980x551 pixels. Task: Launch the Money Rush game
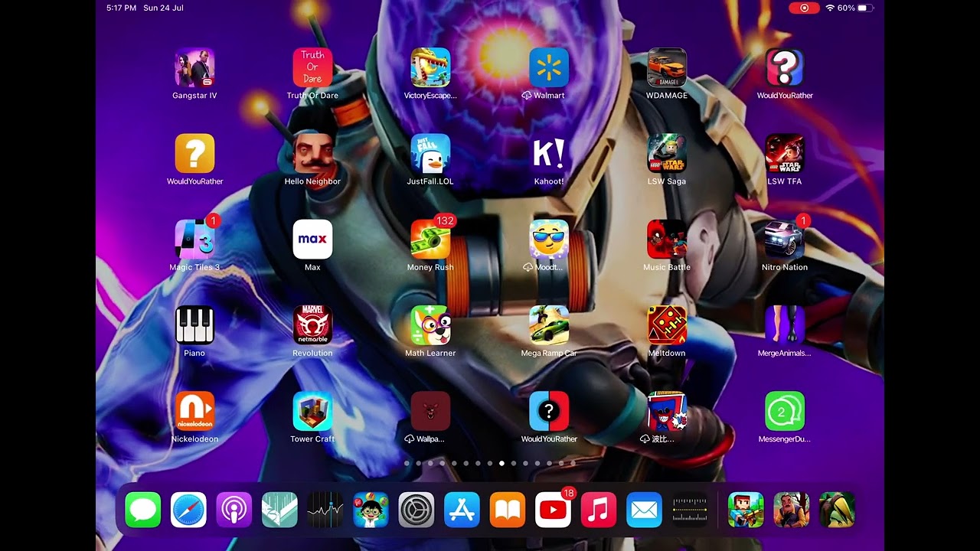pos(430,239)
